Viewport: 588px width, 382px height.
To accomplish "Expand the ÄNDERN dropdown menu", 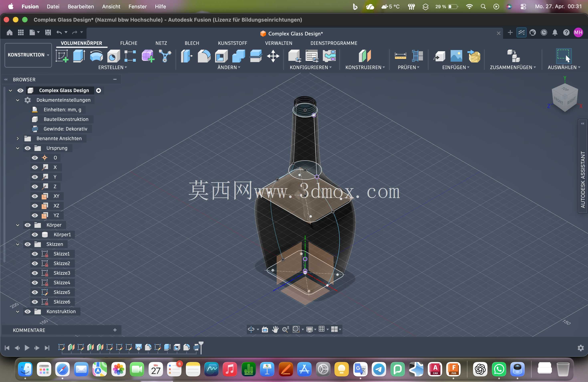I will coord(229,67).
